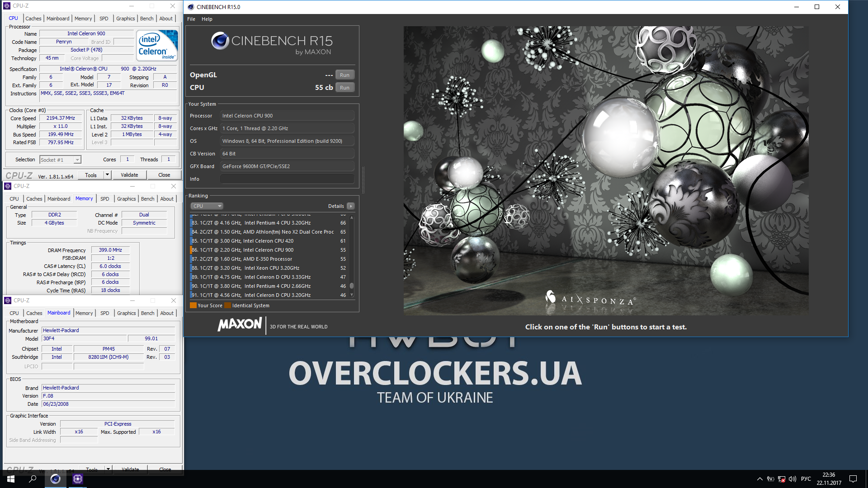The height and width of the screenshot is (488, 868).
Task: Click the Details label in Ranking
Action: [x=336, y=206]
